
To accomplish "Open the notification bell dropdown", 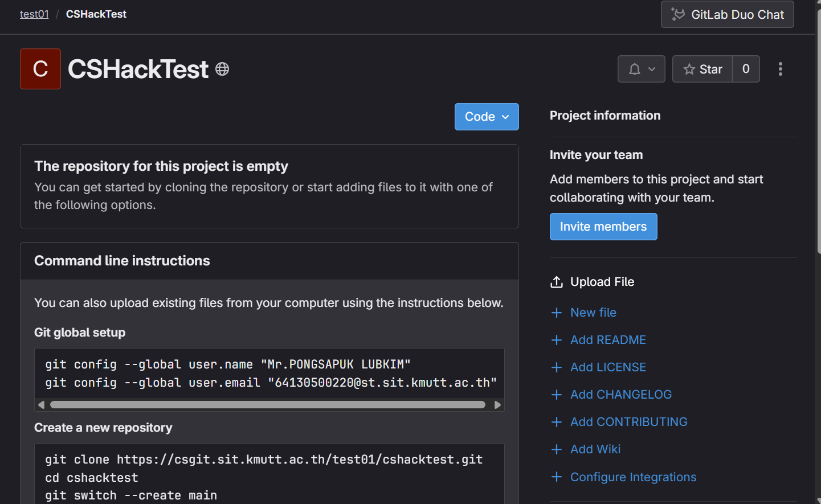I will [642, 69].
